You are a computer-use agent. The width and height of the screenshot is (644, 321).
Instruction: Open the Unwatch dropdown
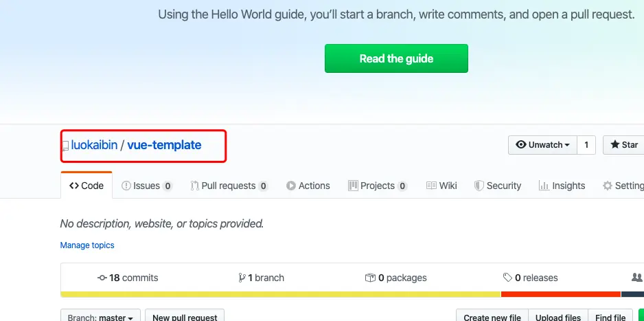pos(542,144)
